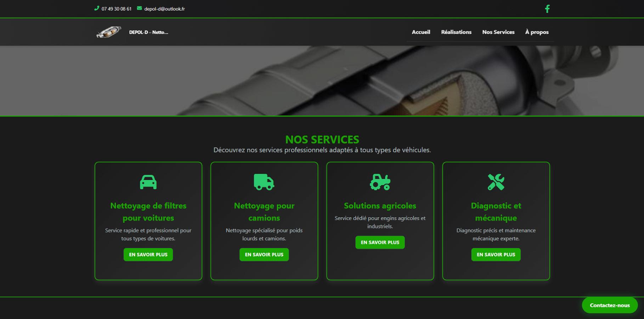Open the Nos Services menu entry

498,32
